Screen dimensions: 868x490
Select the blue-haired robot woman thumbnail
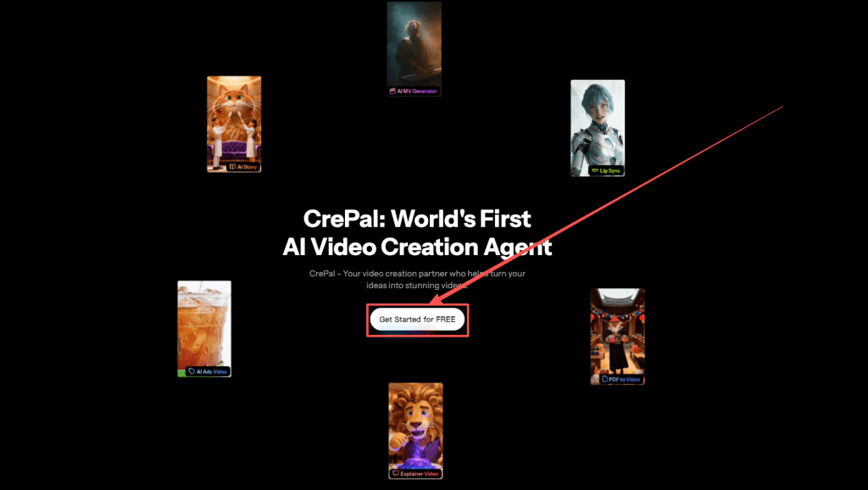point(597,123)
